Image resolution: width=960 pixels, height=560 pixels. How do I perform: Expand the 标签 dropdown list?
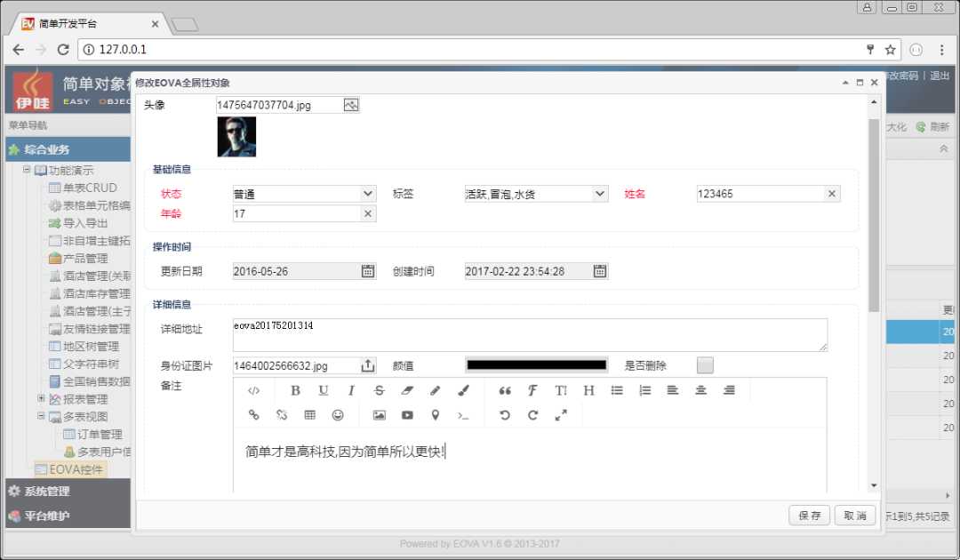[600, 194]
